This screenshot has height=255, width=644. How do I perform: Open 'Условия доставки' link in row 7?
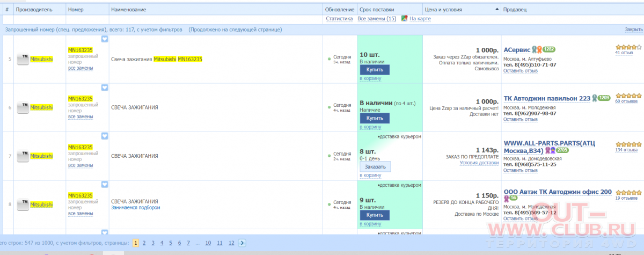pos(479,163)
